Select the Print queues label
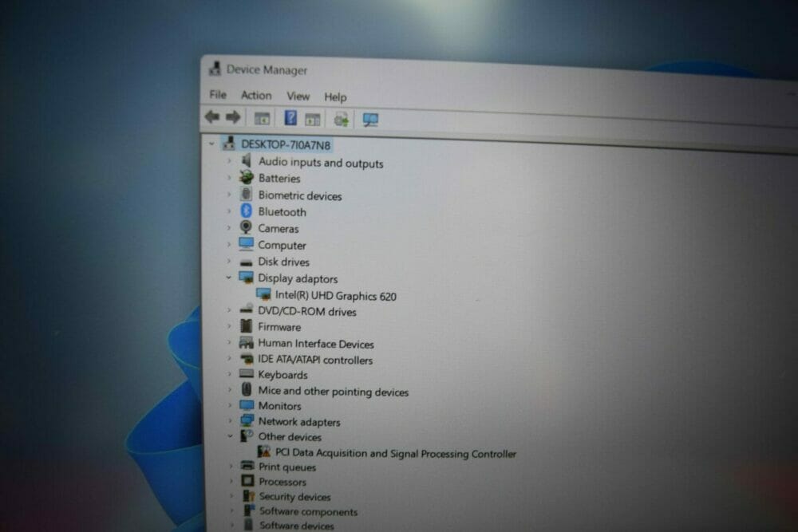Screen dimensions: 798x532 click(287, 467)
